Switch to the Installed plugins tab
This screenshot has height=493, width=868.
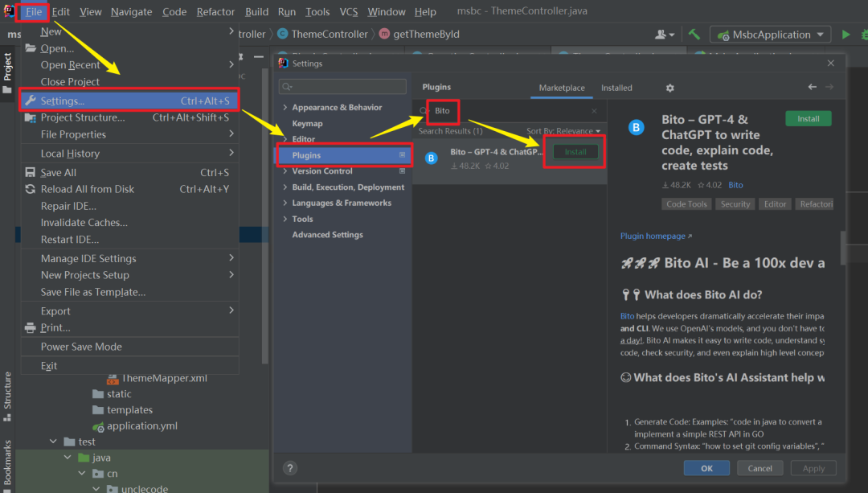(x=616, y=88)
